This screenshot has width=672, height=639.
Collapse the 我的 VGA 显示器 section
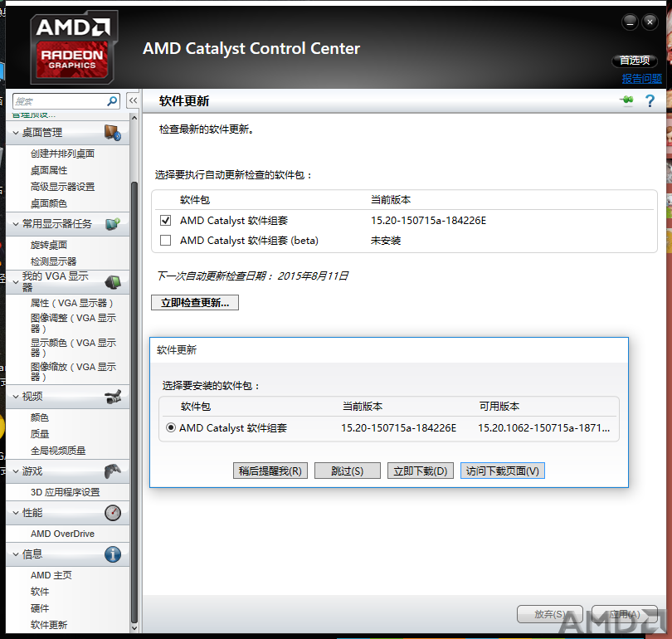(16, 282)
